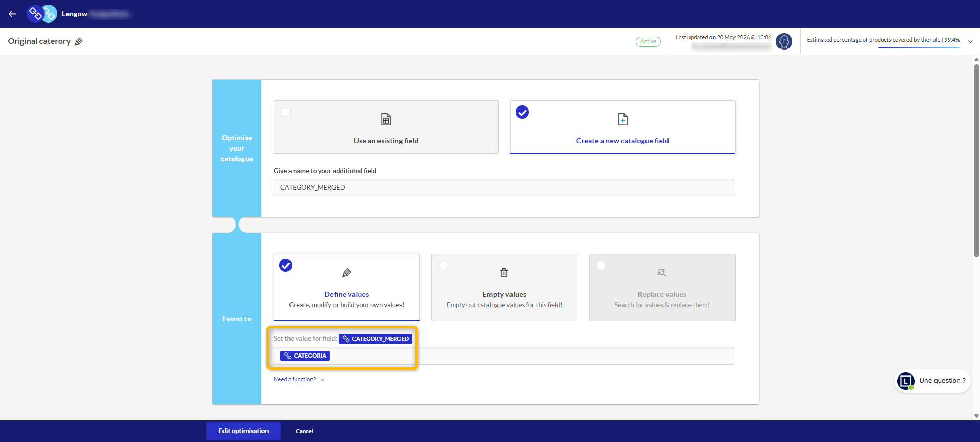Select the Replace values radio option
Viewport: 980px width, 442px height.
click(601, 266)
